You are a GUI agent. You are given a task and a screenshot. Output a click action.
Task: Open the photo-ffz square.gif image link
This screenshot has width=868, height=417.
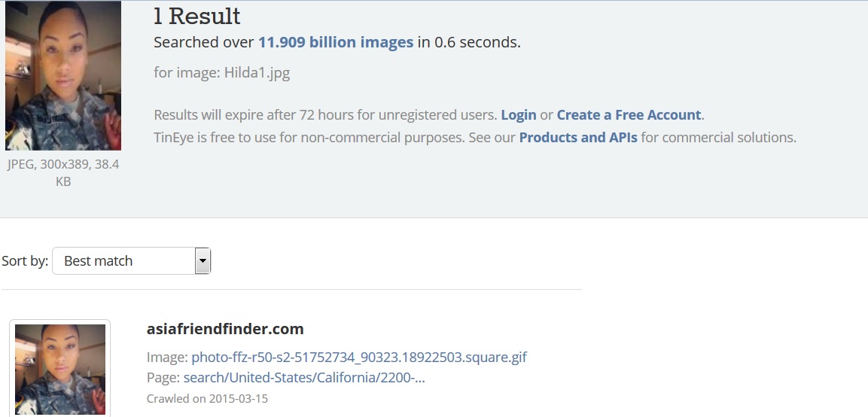click(x=359, y=357)
